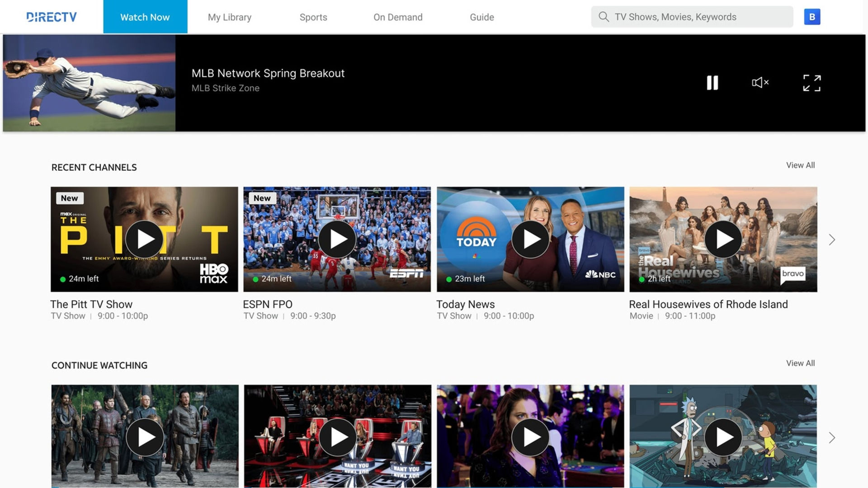Open the baseball player video preview
868x488 pixels.
[x=89, y=83]
